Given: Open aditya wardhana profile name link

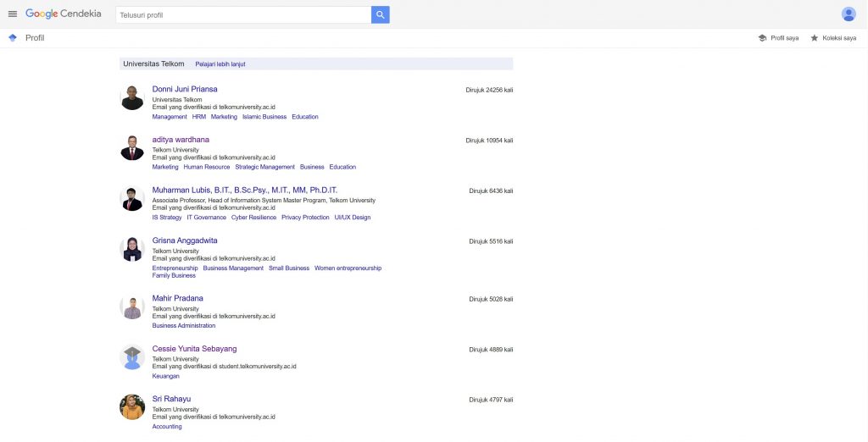Looking at the screenshot, I should tap(181, 140).
